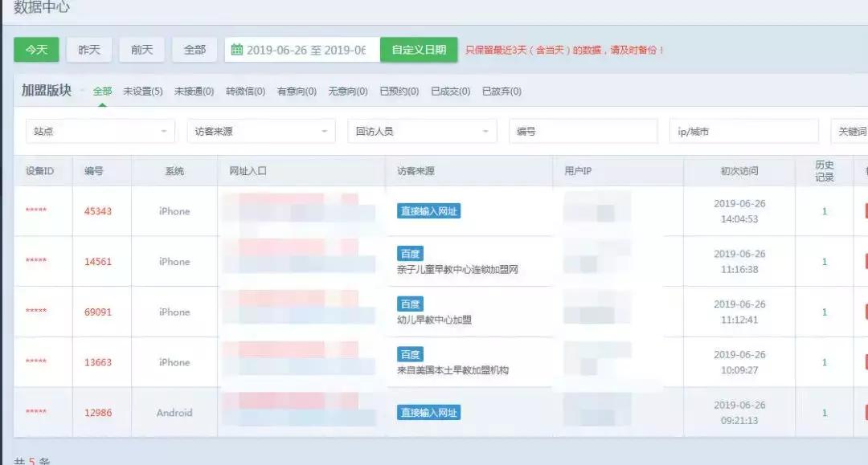This screenshot has width=868, height=465.
Task: Expand the 访客来源 visitor source dropdown
Action: (x=260, y=130)
